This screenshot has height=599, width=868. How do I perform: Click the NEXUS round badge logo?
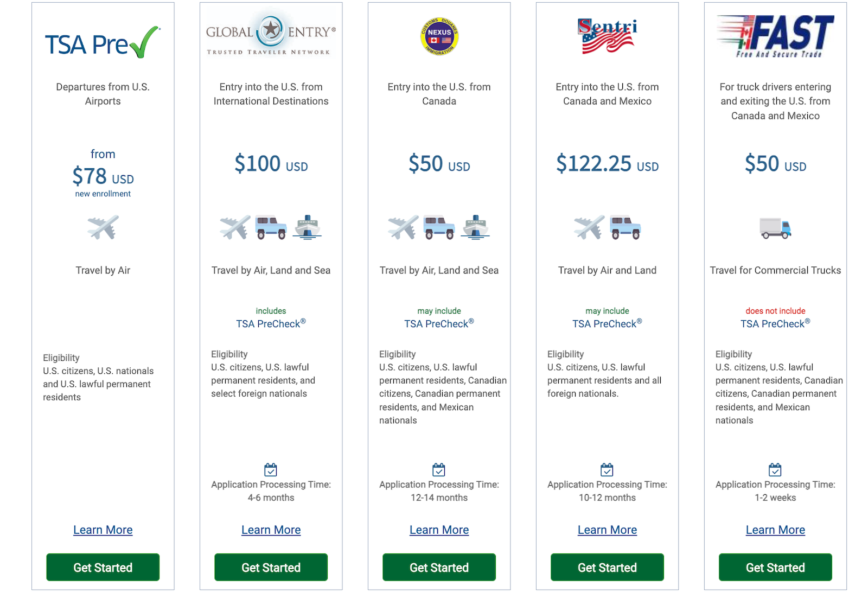(x=439, y=36)
